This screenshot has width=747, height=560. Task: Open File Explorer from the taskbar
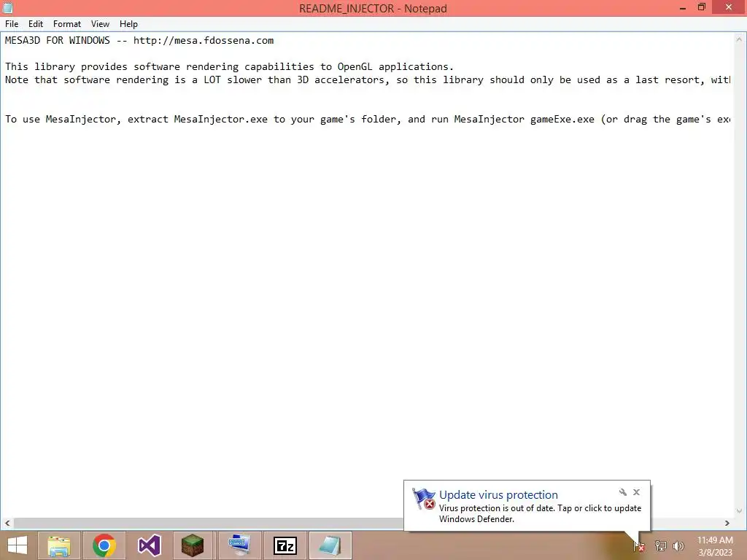click(x=59, y=545)
